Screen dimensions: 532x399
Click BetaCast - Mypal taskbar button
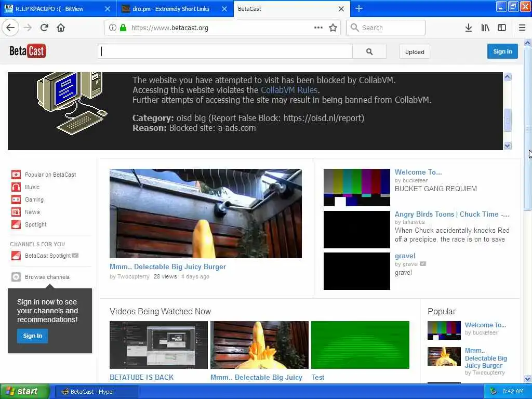(96, 392)
